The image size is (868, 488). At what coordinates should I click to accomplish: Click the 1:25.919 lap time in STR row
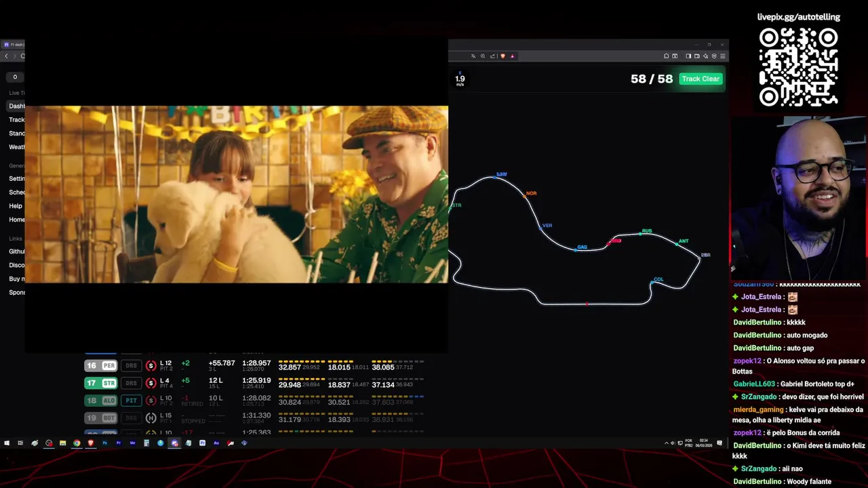(x=256, y=381)
